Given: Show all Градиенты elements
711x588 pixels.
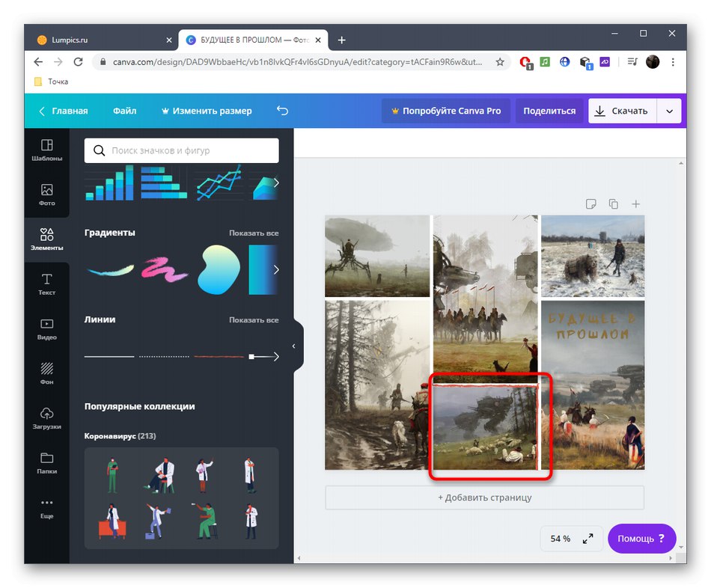Looking at the screenshot, I should [254, 233].
